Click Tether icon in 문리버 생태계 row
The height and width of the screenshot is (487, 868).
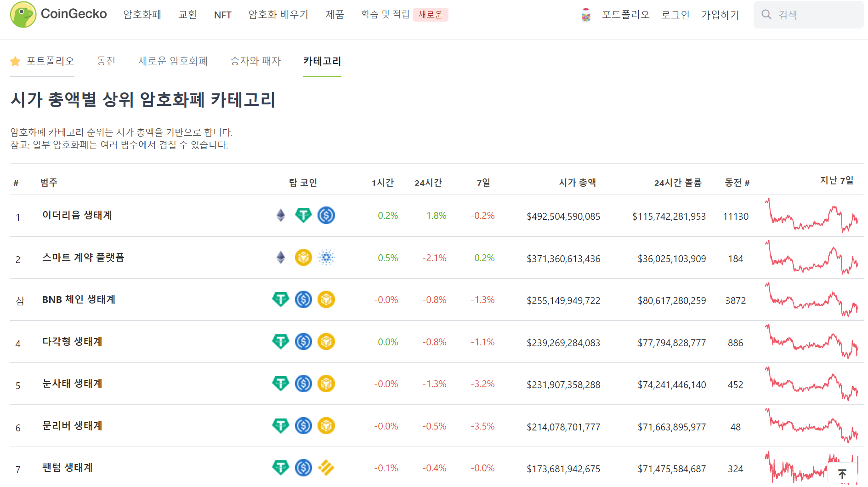(280, 426)
